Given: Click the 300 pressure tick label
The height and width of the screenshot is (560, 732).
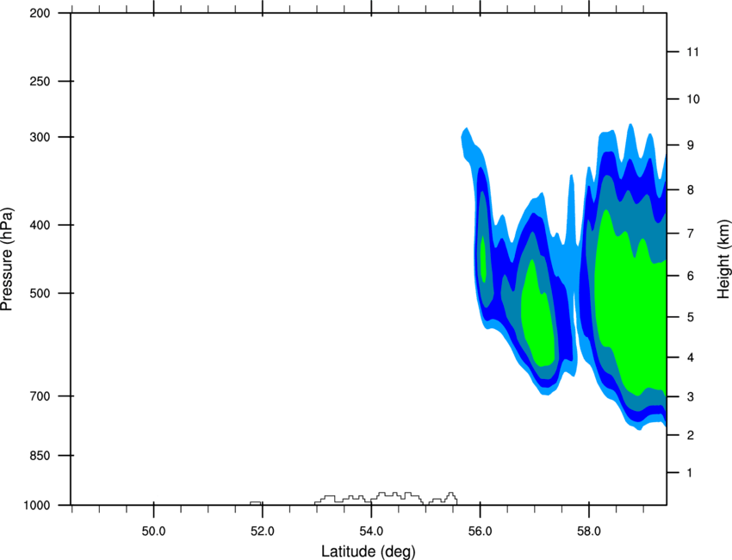Looking at the screenshot, I should pyautogui.click(x=40, y=137).
